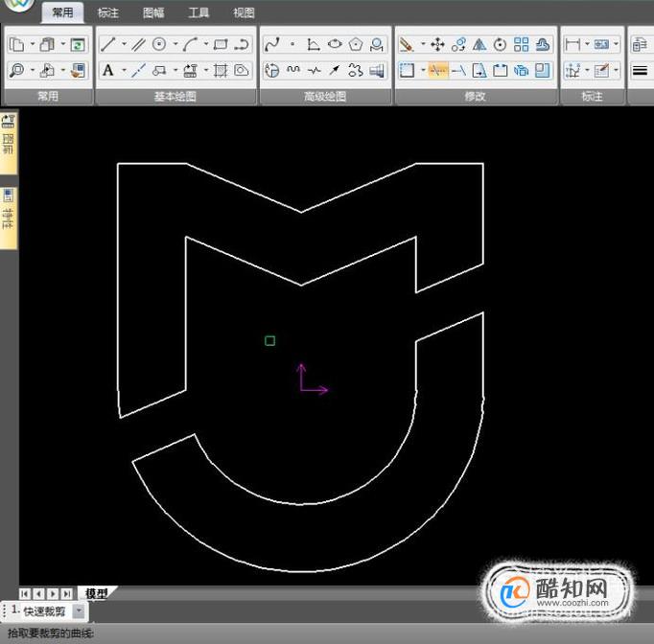The width and height of the screenshot is (654, 644).
Task: Expand the Arc tool dropdown arrow
Action: pos(206,44)
